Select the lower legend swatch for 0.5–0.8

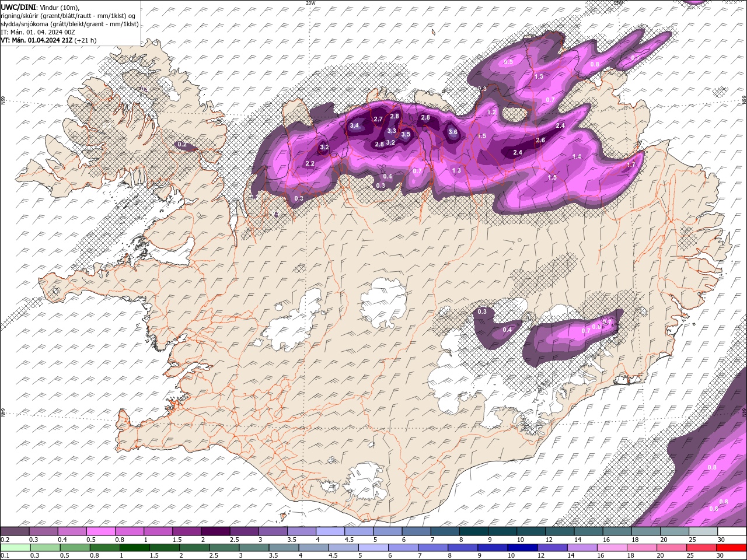pyautogui.click(x=75, y=548)
